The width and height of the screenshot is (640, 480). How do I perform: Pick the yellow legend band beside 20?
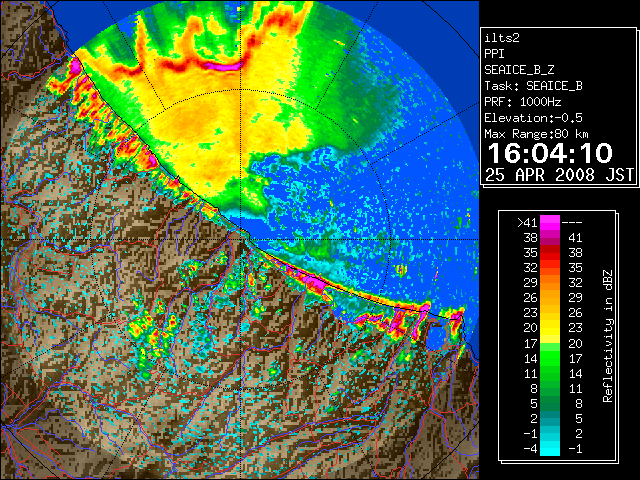550,328
